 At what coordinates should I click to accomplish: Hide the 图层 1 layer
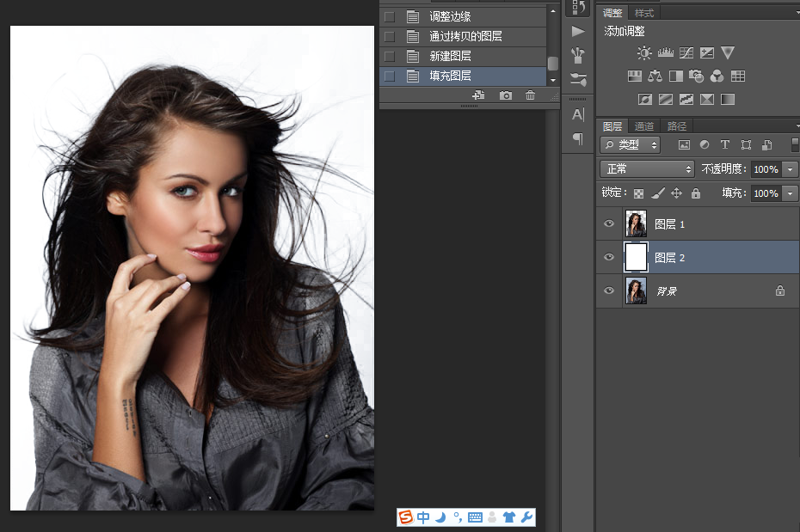(x=609, y=223)
